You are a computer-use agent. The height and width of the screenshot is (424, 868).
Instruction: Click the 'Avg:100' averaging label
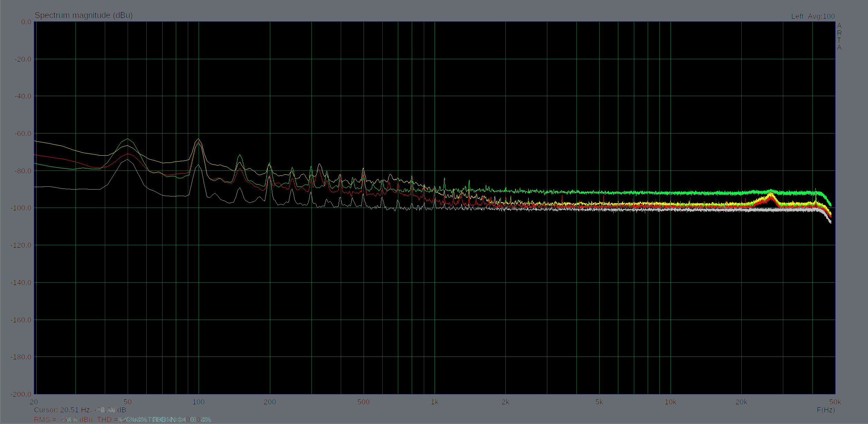[821, 16]
